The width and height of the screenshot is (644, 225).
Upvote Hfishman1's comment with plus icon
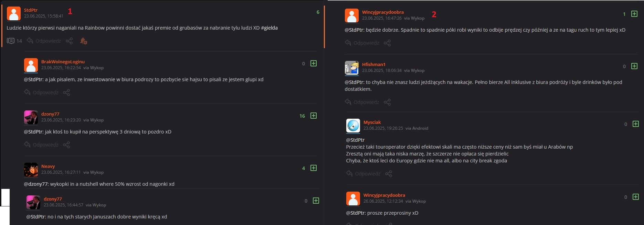(x=634, y=66)
